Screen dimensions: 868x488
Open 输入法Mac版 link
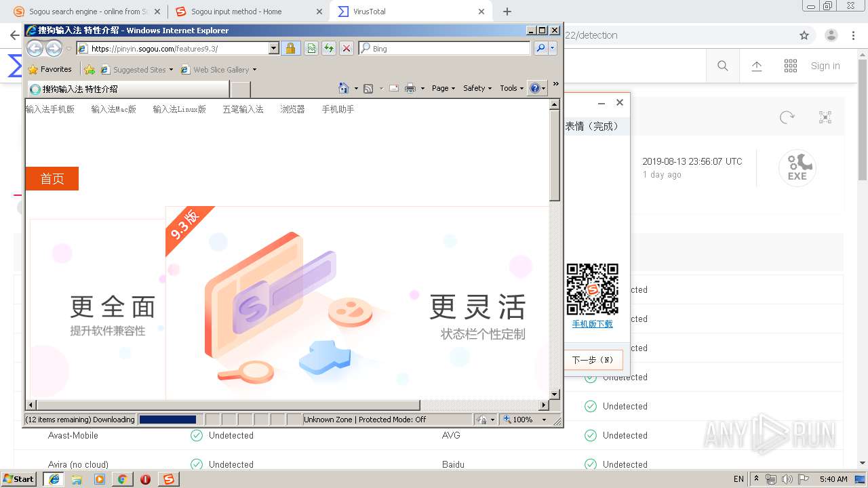coord(114,109)
